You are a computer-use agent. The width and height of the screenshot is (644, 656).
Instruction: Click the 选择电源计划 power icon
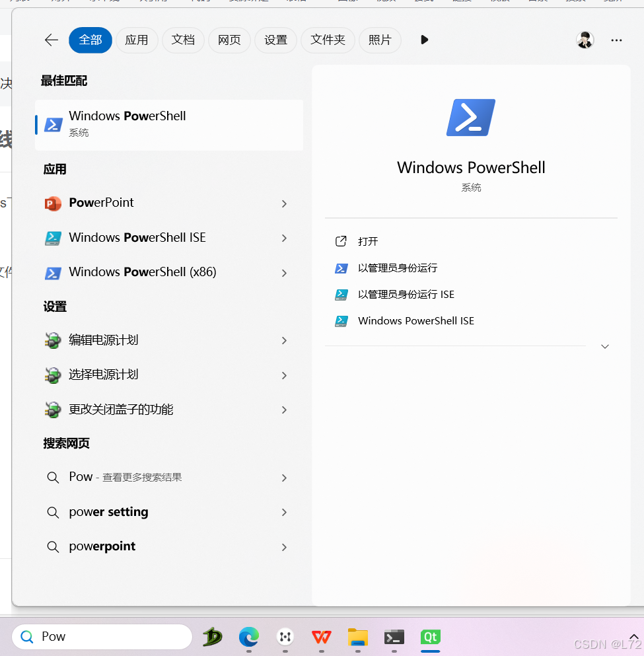click(x=53, y=375)
